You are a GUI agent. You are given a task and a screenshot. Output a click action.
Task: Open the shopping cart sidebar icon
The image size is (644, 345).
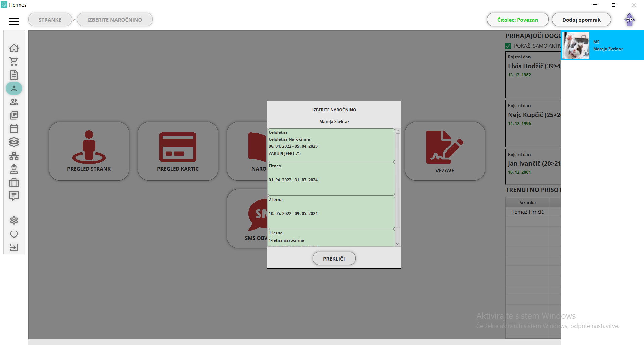click(14, 61)
